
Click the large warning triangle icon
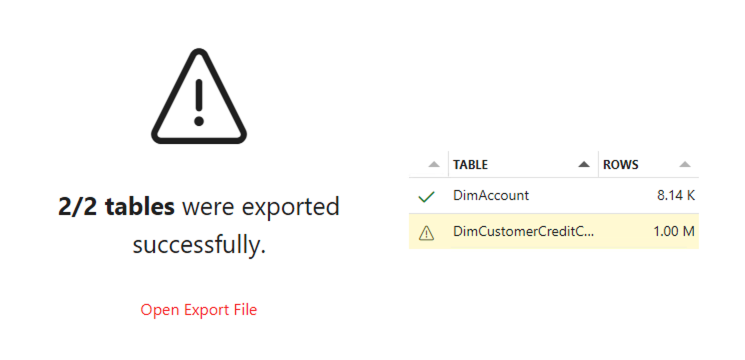click(199, 96)
